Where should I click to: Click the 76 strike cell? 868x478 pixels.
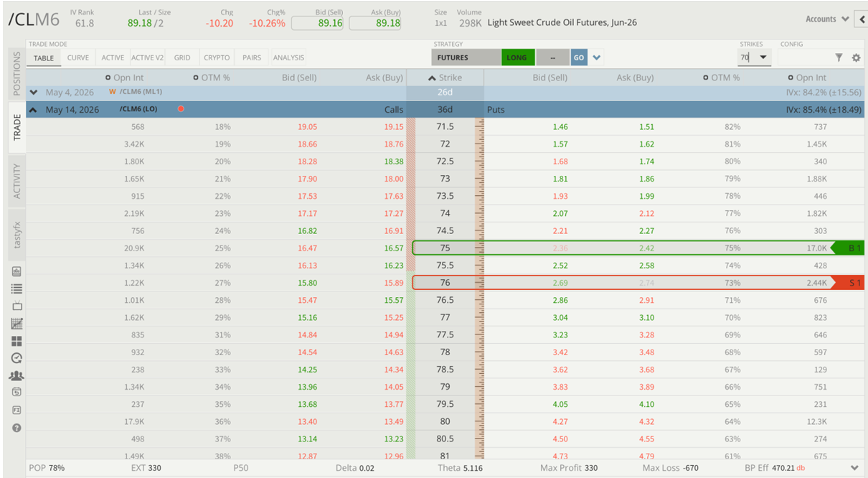[445, 283]
